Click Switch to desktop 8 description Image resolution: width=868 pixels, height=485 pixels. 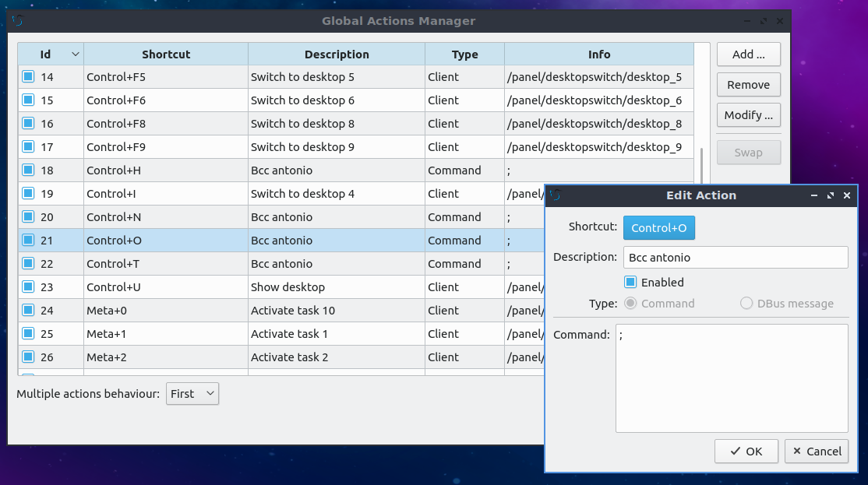(337, 124)
